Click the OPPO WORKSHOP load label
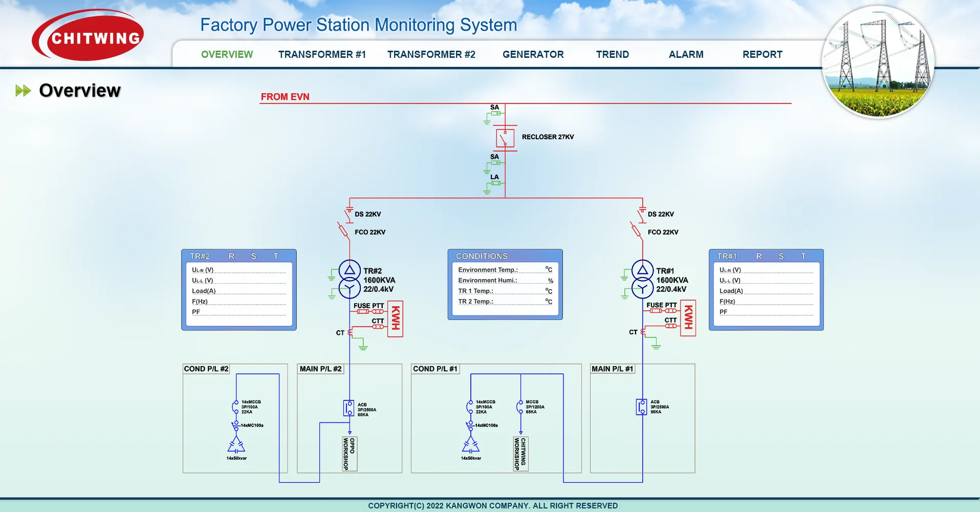980x512 pixels. click(350, 454)
